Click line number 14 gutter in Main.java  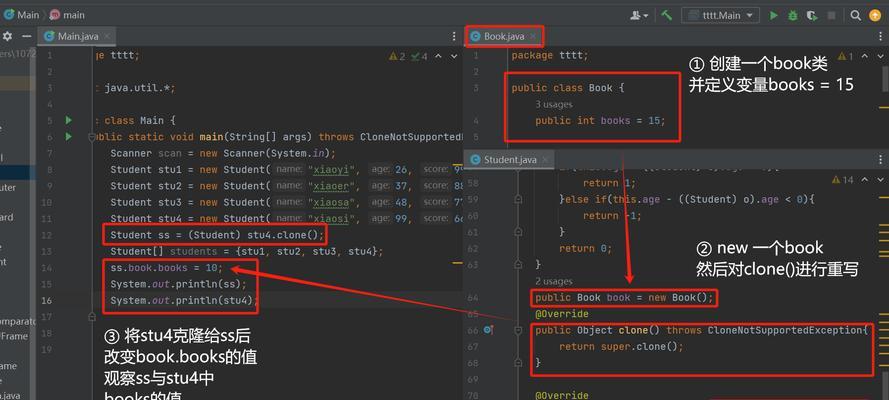[48, 268]
